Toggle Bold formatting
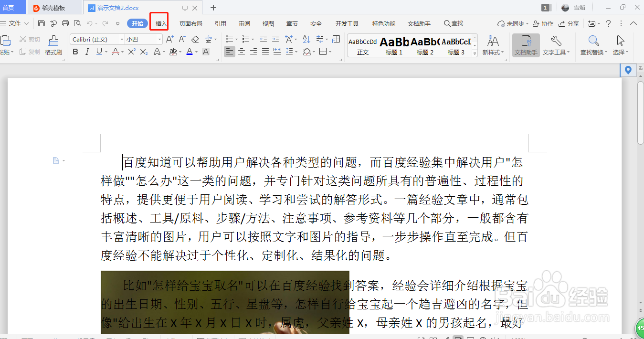This screenshot has height=339, width=644. pos(75,52)
